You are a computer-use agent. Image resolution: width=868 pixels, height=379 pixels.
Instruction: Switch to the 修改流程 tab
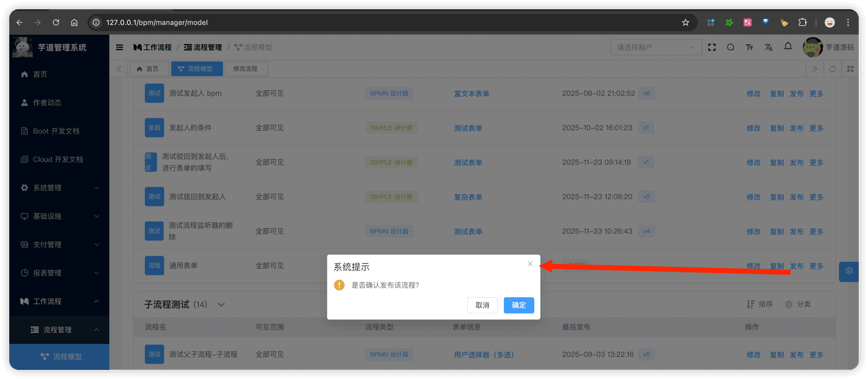(x=245, y=69)
